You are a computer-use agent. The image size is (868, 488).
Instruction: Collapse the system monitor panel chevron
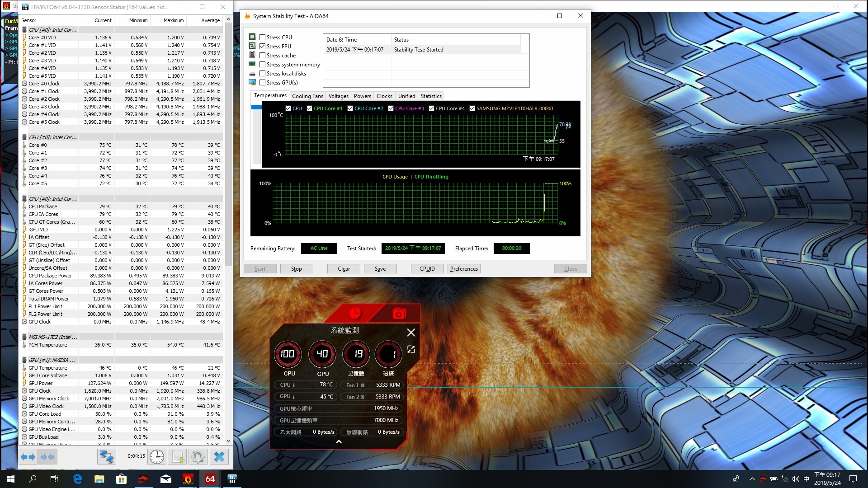(339, 441)
